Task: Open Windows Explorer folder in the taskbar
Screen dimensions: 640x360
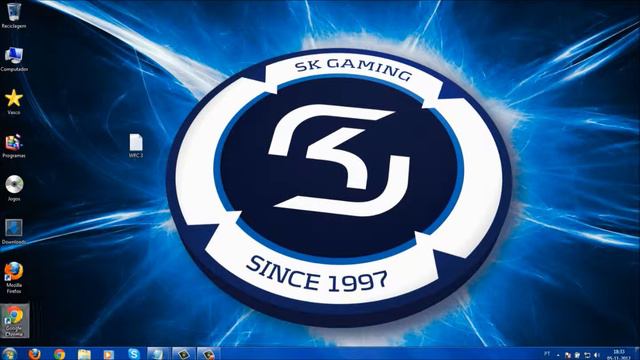Action: coord(84,354)
